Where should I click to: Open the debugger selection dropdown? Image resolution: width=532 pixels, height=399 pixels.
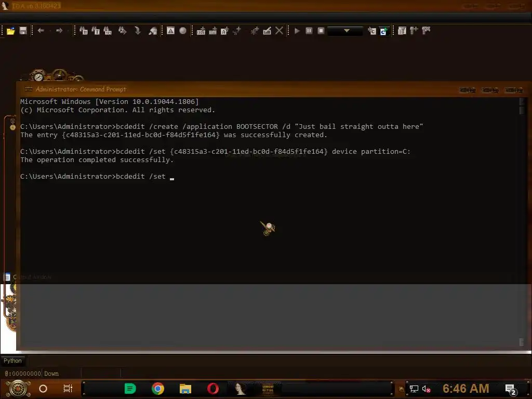point(345,31)
